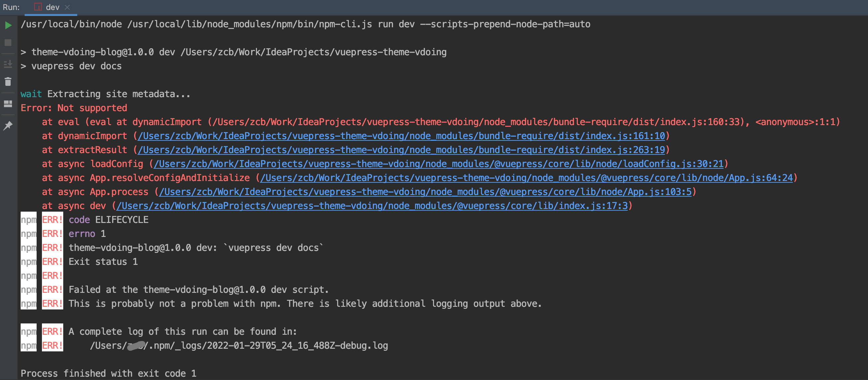Close the dev tab
The width and height of the screenshot is (868, 380).
click(67, 7)
